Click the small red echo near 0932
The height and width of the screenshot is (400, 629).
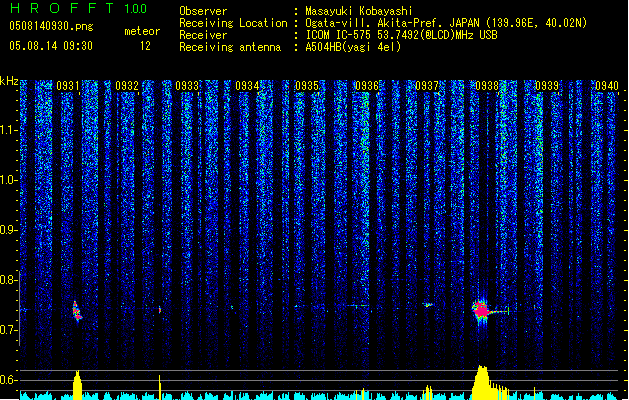(160, 310)
